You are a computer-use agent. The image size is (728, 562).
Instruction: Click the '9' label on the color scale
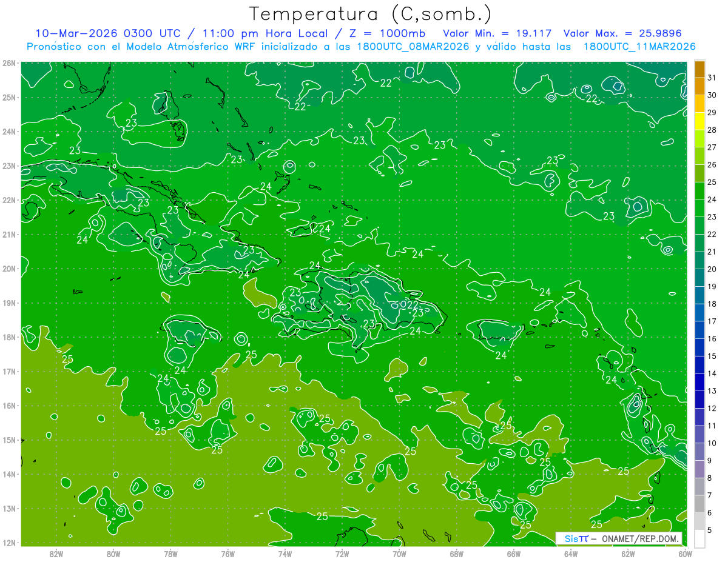click(710, 460)
